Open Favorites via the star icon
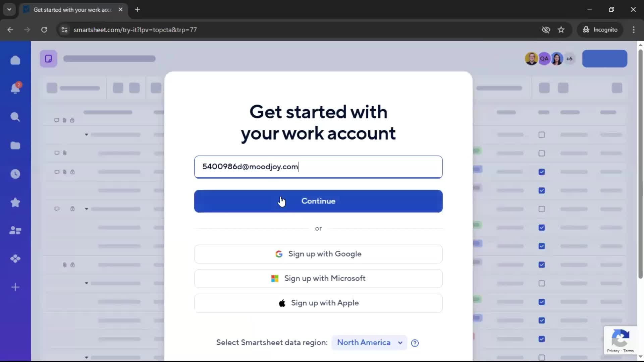Screen dimensions: 644x362 (15, 202)
